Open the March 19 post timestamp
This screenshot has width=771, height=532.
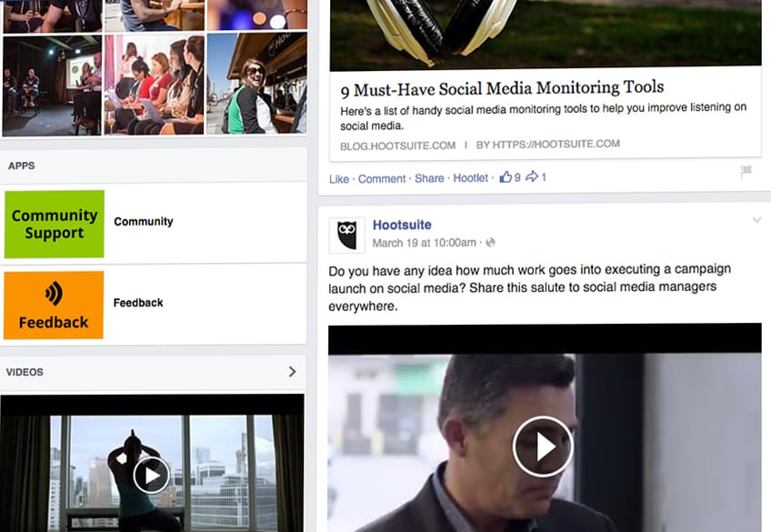point(424,243)
